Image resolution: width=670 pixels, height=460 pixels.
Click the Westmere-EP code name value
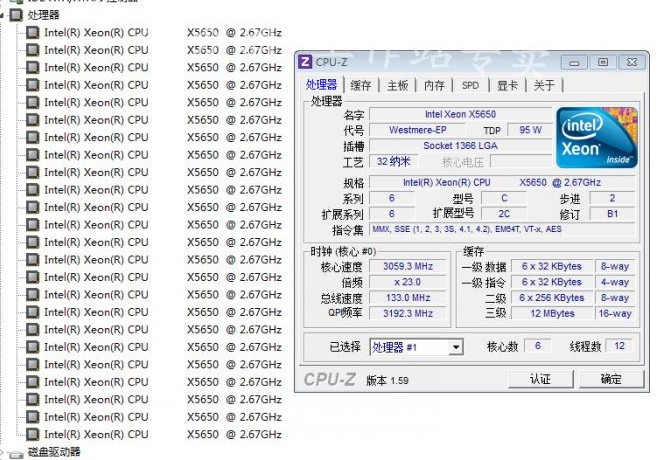[417, 130]
